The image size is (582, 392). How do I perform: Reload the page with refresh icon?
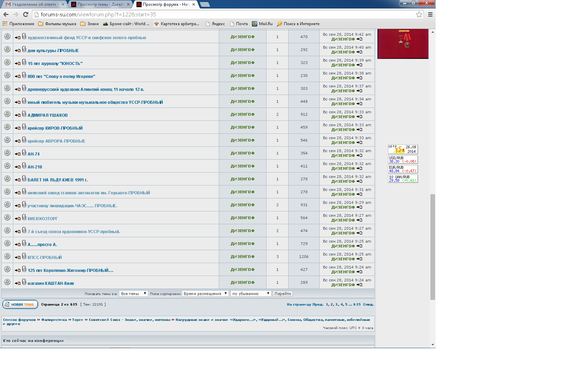coord(26,15)
